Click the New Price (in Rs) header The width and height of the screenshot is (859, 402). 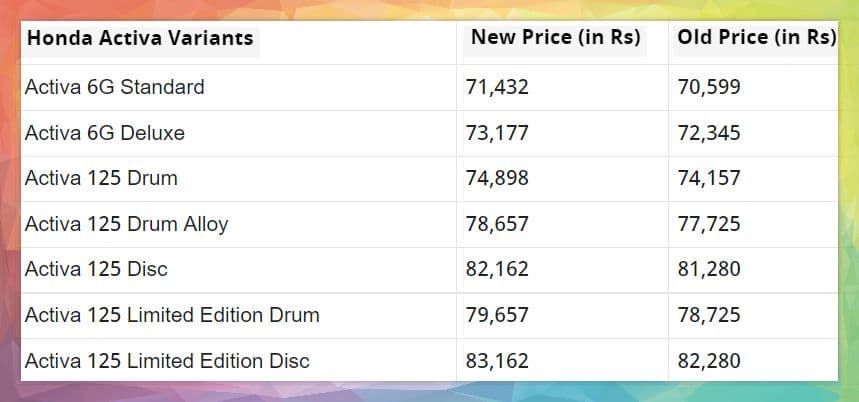point(557,38)
